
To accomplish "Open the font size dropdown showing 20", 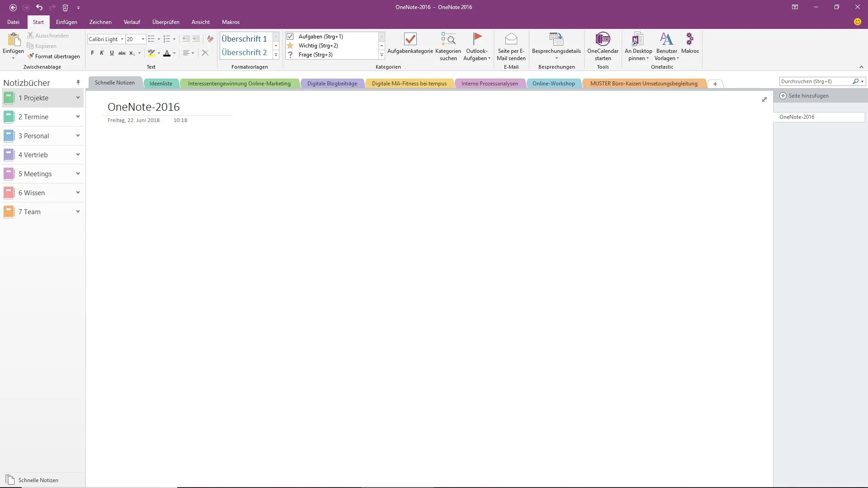I will pos(143,39).
